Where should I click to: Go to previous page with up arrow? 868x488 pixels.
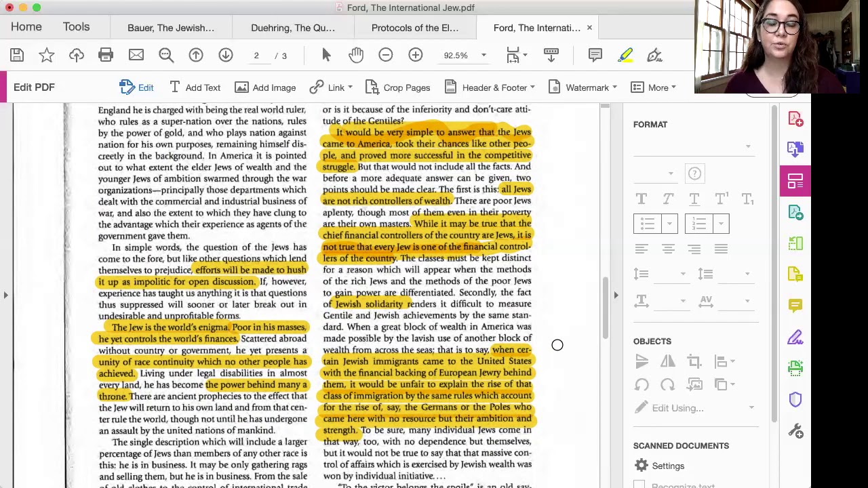(196, 56)
